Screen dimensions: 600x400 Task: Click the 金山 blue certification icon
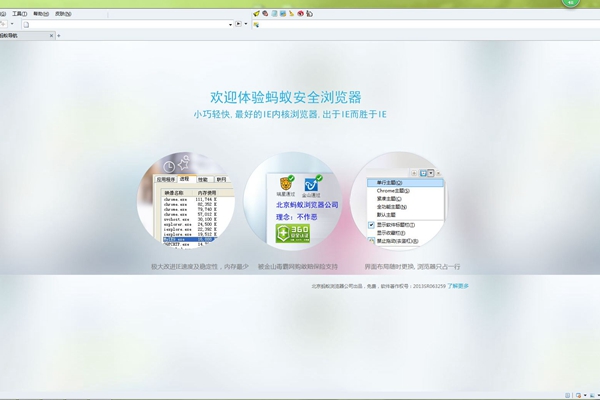click(x=312, y=185)
